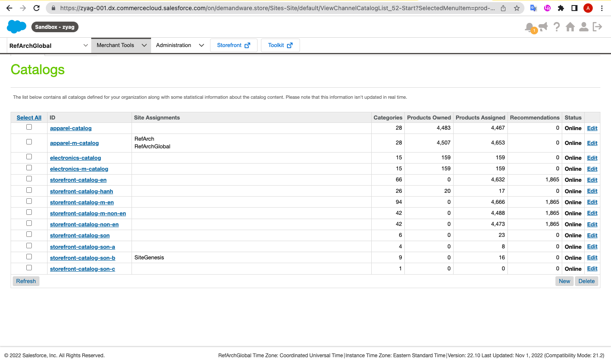Open the notifications bell icon

coord(530,27)
